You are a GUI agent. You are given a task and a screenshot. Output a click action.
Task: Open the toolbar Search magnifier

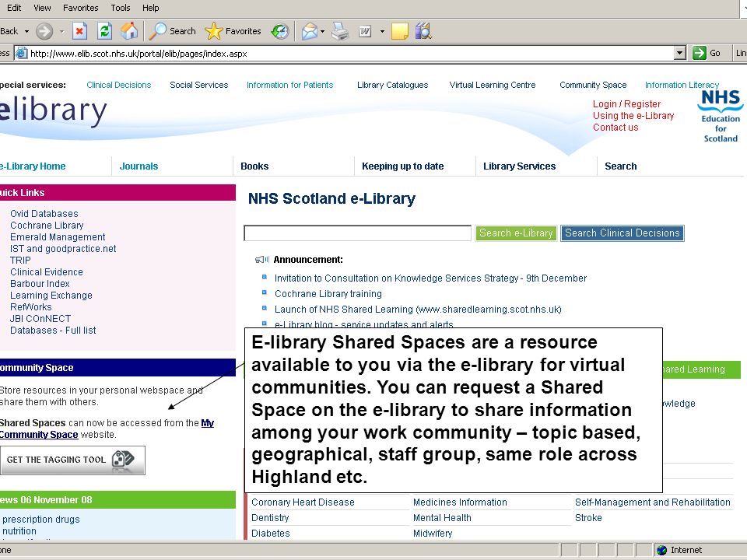point(158,31)
